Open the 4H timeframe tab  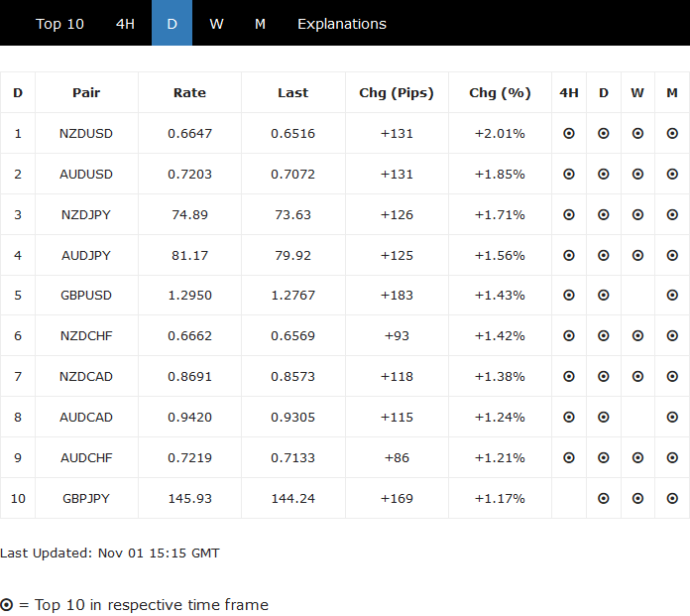125,24
